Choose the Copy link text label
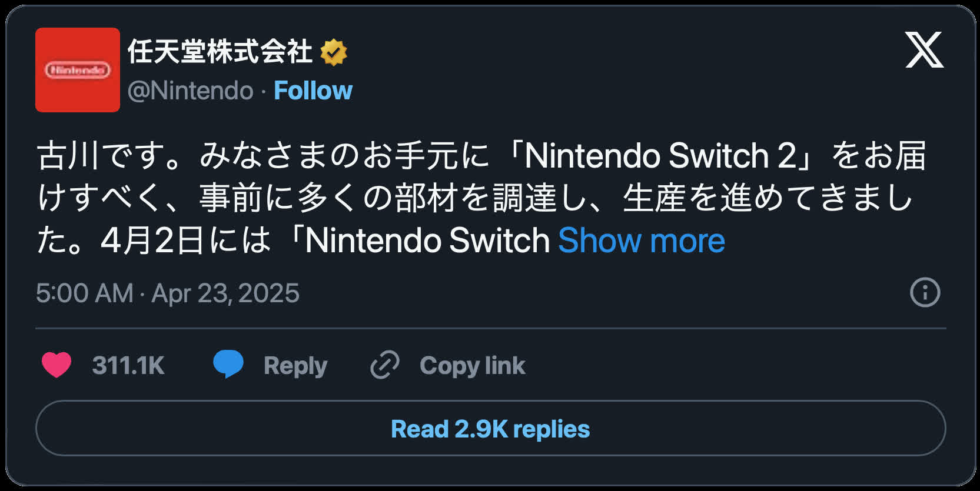The width and height of the screenshot is (980, 491). 473,366
